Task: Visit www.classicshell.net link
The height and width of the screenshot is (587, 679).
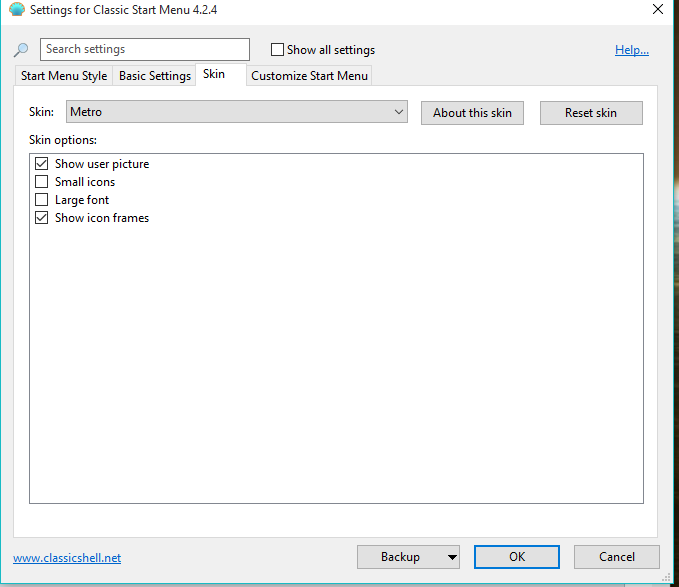Action: (67, 558)
